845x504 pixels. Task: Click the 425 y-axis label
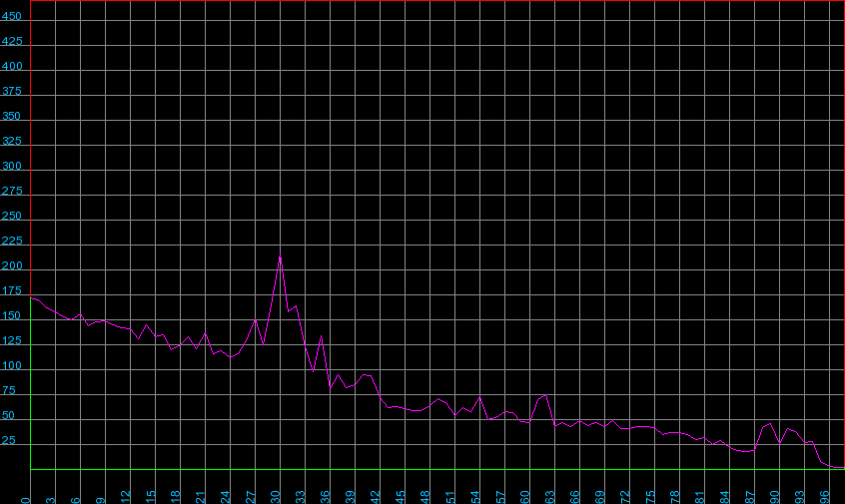pos(11,41)
